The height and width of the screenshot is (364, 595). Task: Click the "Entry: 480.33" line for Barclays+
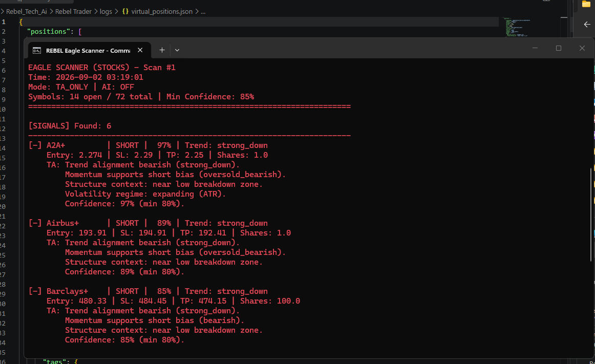pyautogui.click(x=173, y=301)
